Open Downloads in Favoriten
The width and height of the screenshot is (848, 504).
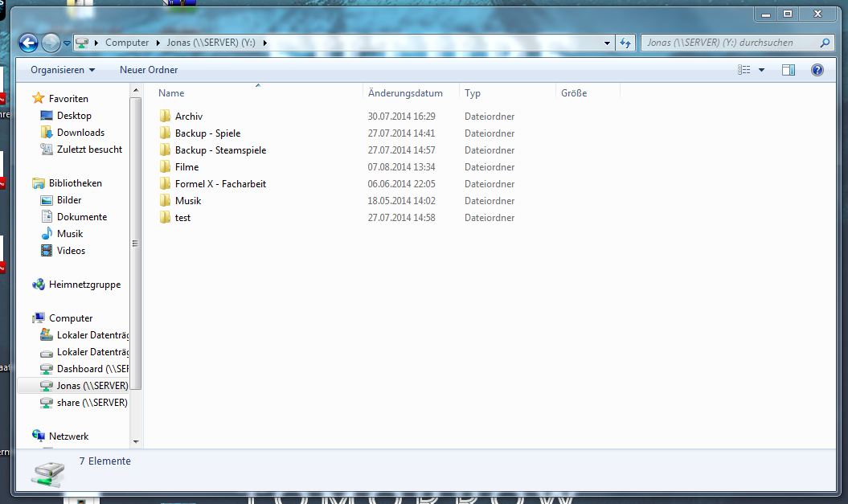pyautogui.click(x=80, y=133)
